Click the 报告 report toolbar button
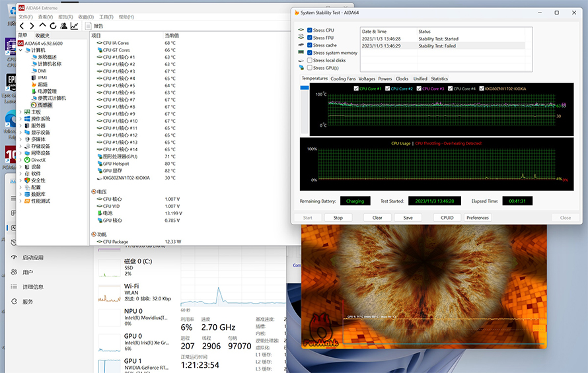 94,26
